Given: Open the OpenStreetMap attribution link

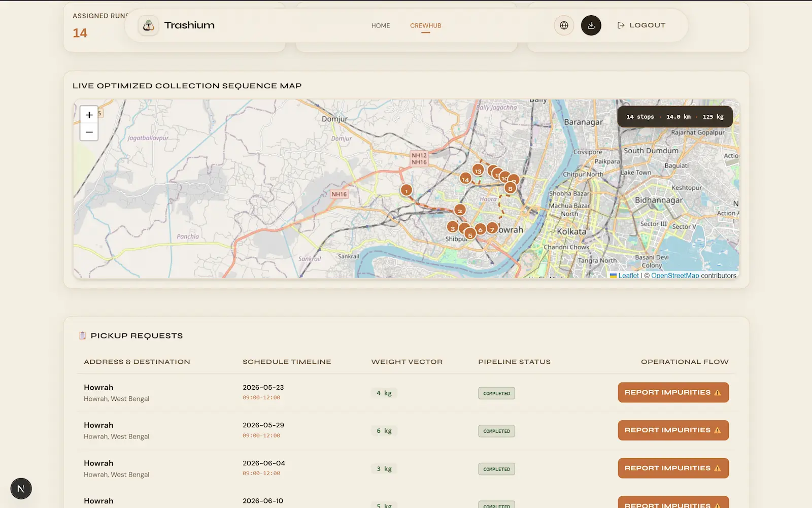Looking at the screenshot, I should tap(675, 276).
